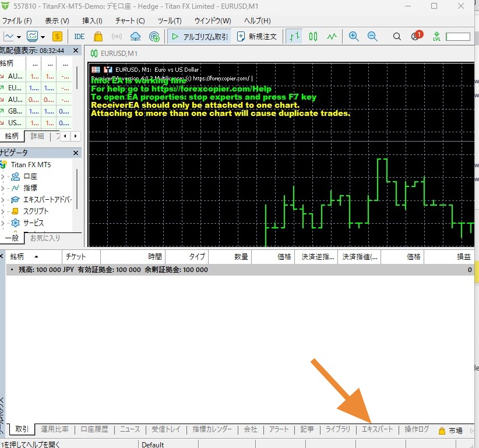Open the VPS cloud icon
The width and height of the screenshot is (479, 448).
(x=135, y=37)
